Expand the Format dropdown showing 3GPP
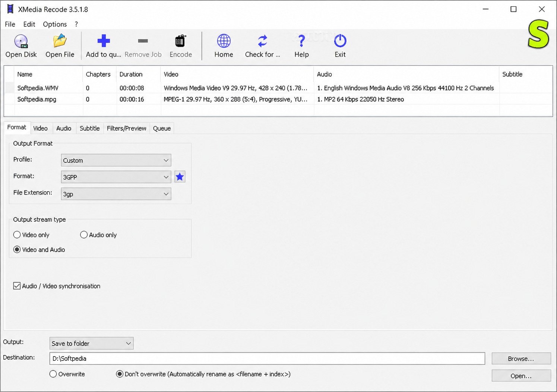557x392 pixels. tap(116, 177)
